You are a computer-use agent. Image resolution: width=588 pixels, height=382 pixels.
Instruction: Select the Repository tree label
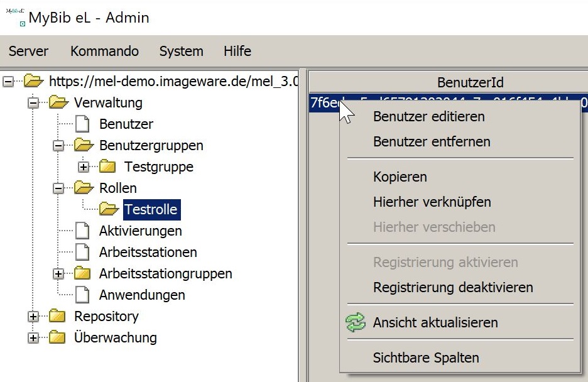click(x=106, y=316)
